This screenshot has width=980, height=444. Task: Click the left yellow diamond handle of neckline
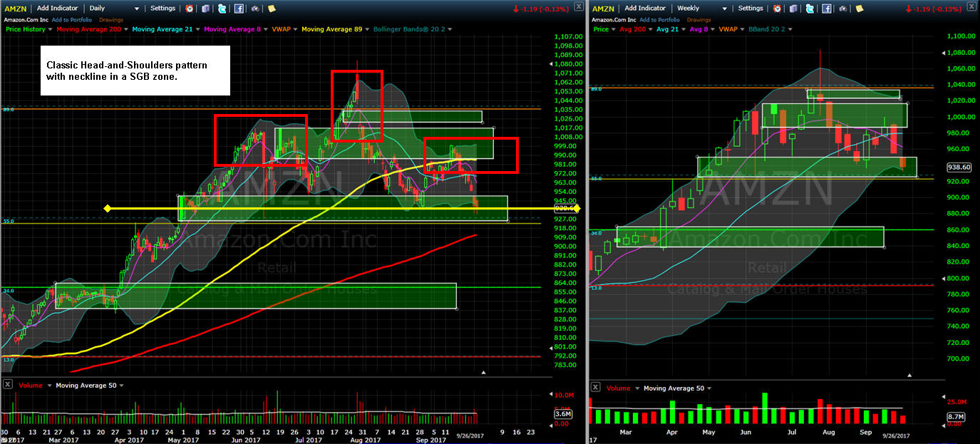tap(107, 208)
